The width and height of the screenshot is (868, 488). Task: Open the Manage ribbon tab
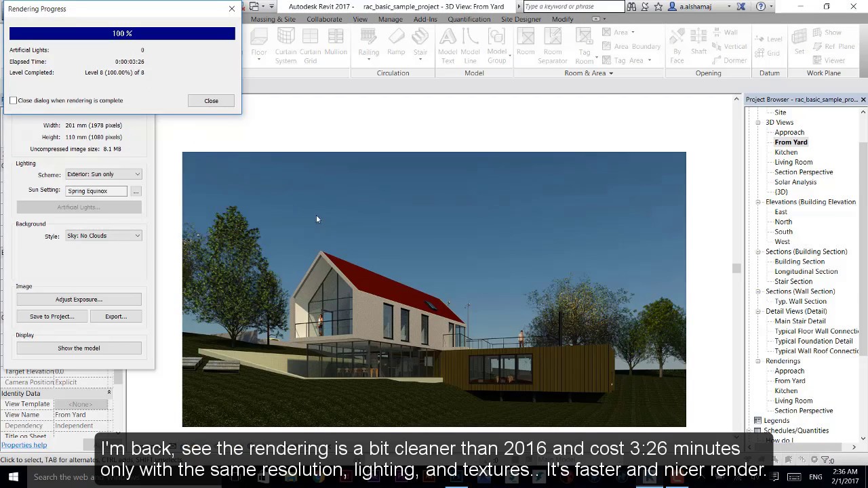click(390, 19)
